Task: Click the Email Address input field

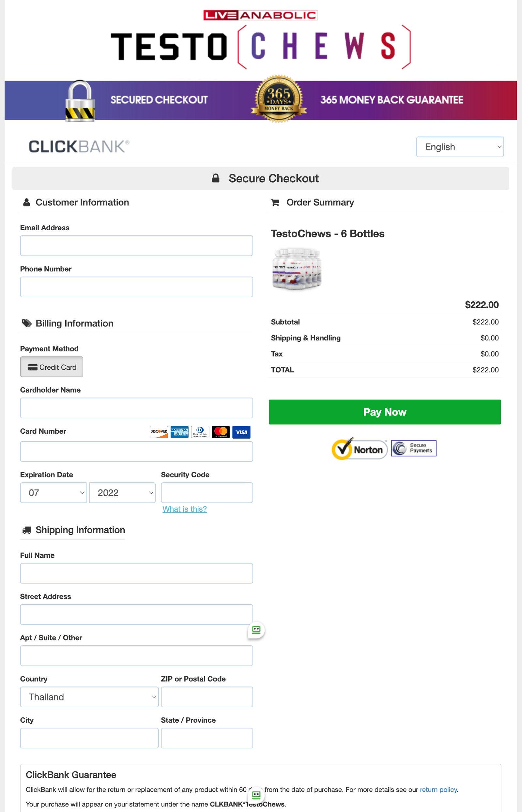Action: pos(136,245)
